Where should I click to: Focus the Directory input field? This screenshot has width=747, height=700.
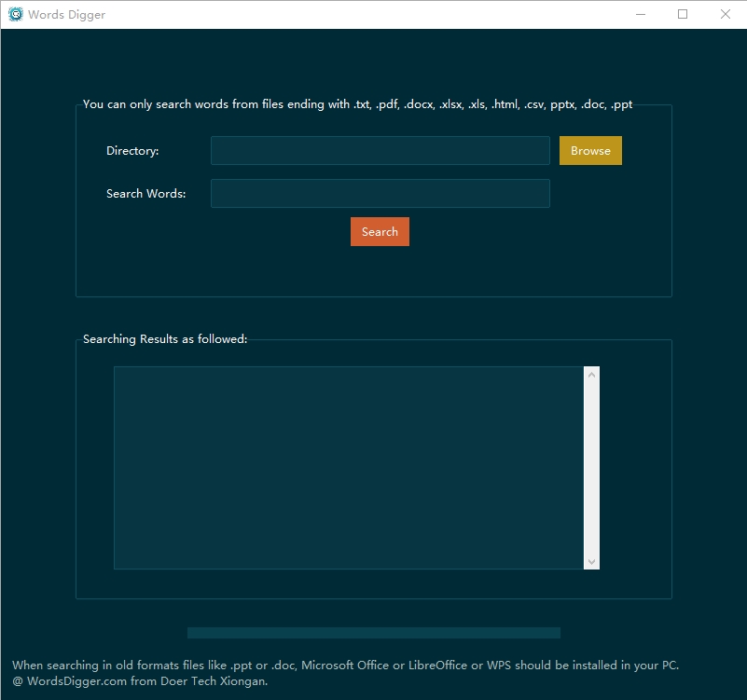pos(380,151)
